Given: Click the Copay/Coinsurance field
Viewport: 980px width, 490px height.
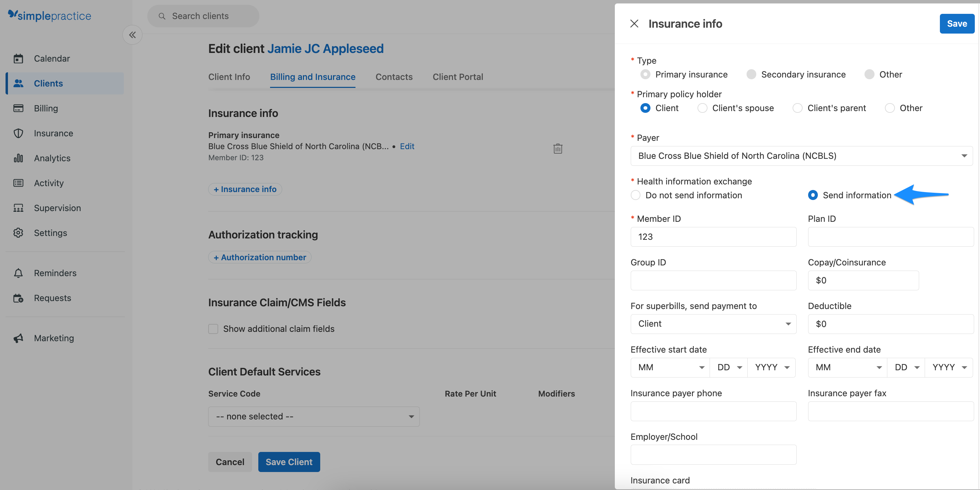Looking at the screenshot, I should coord(863,280).
